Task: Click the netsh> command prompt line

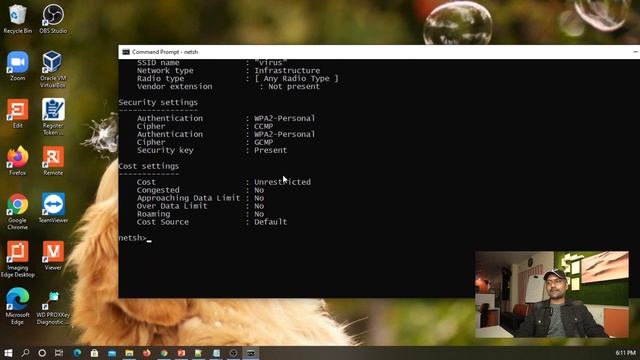Action: pos(135,238)
